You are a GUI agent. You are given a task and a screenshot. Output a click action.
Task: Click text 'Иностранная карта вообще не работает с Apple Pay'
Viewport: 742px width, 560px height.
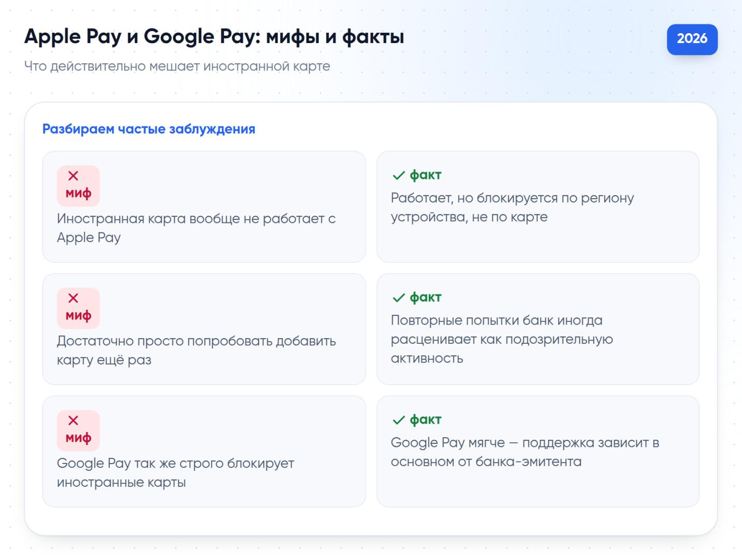[x=196, y=228]
